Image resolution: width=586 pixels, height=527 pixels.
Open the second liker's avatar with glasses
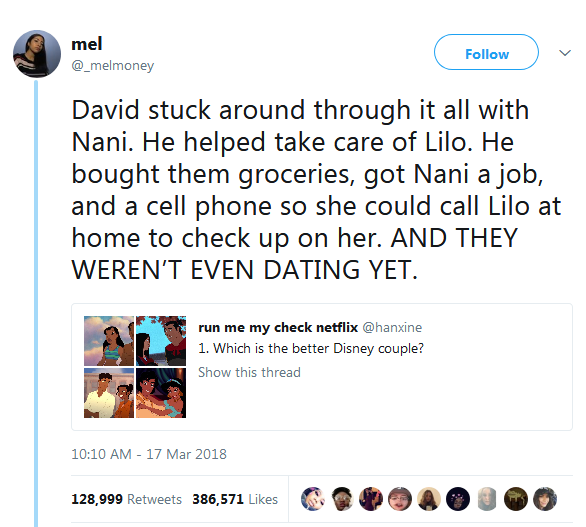(342, 499)
